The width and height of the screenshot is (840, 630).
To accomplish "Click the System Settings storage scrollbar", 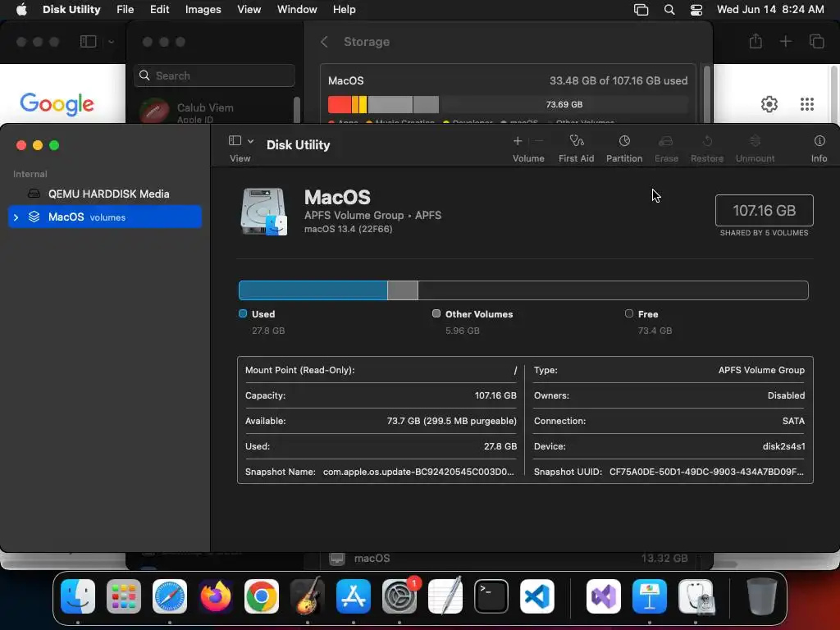I will [706, 94].
